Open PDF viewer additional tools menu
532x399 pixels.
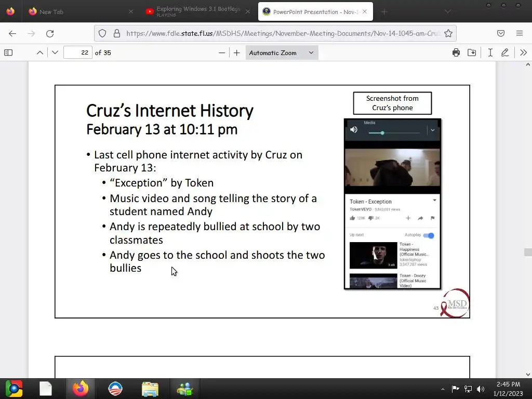[524, 52]
